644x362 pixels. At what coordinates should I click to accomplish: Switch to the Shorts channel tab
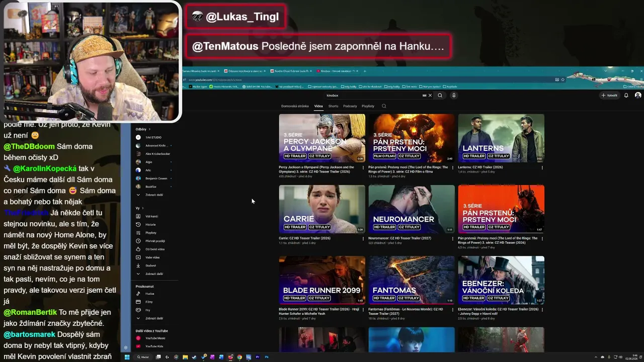point(333,106)
